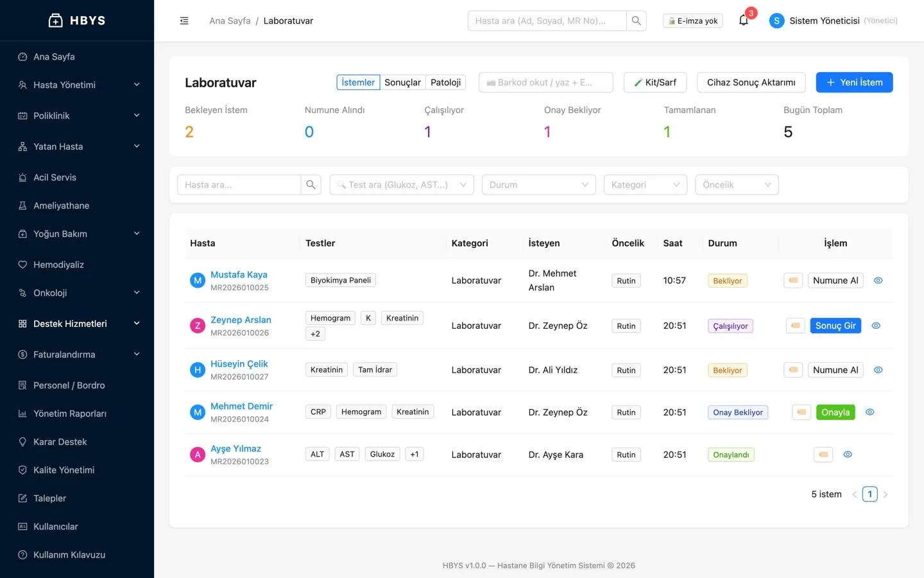Go to next page arrow

(886, 495)
